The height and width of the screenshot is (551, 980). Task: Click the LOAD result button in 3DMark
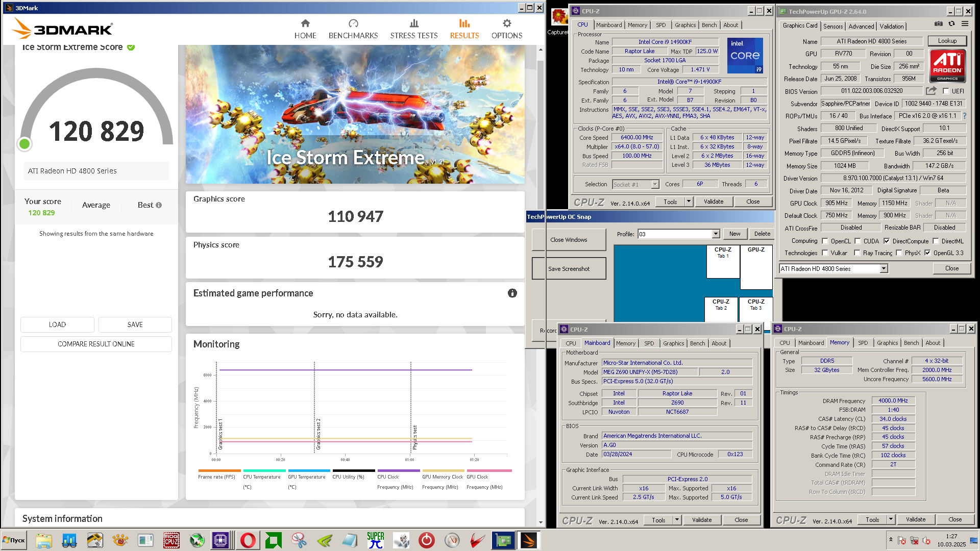coord(57,325)
